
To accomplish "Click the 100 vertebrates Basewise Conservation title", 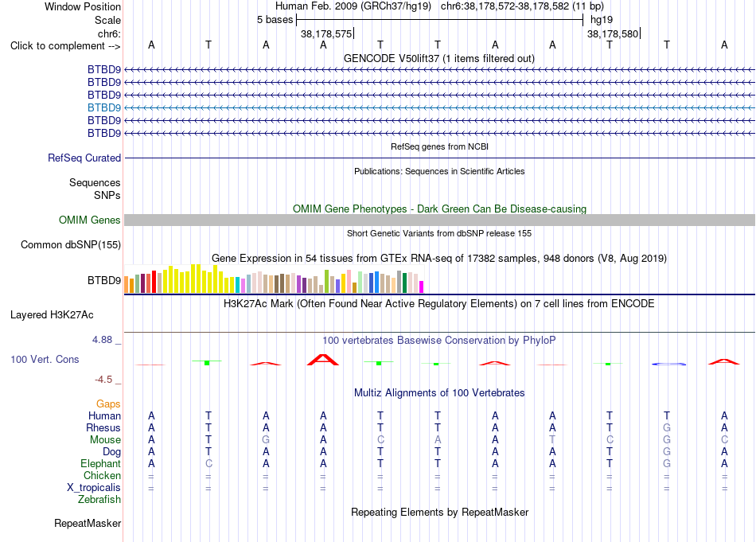I will 439,341.
